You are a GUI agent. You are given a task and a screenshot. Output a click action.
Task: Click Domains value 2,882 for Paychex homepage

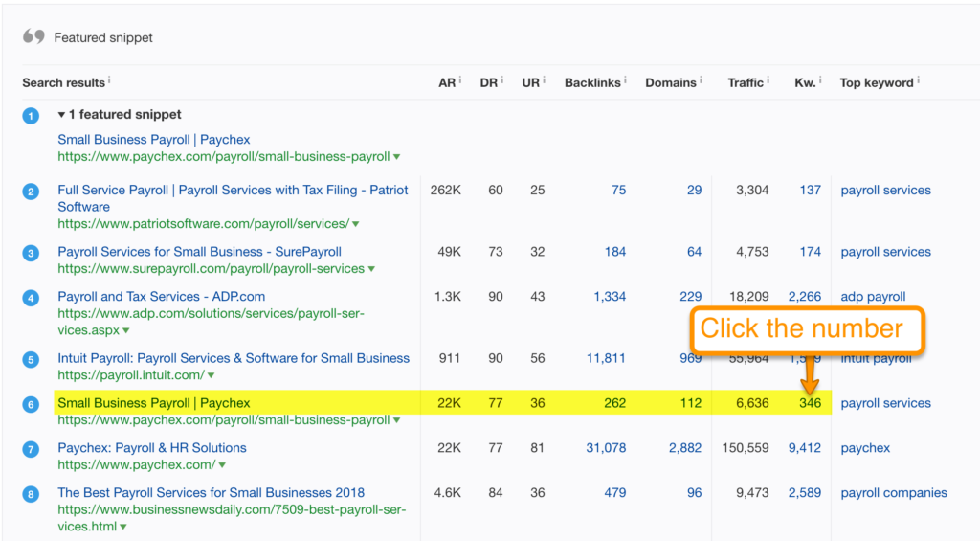pos(685,448)
